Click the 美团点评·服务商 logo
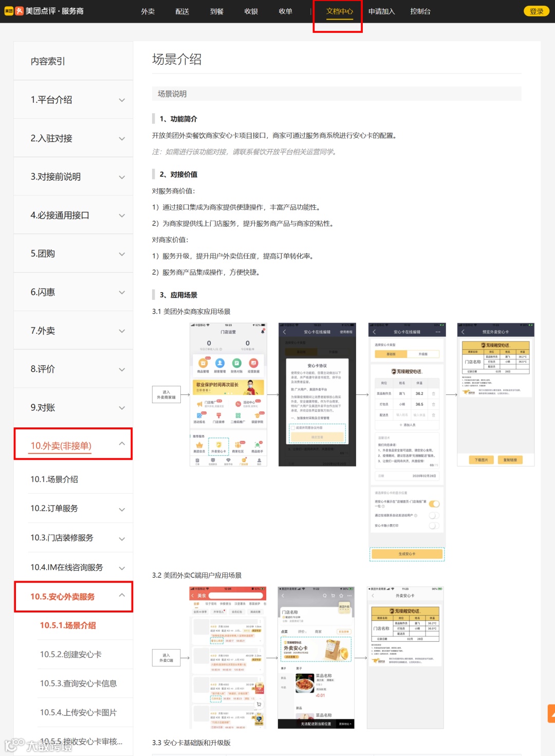The image size is (555, 756). tap(44, 11)
